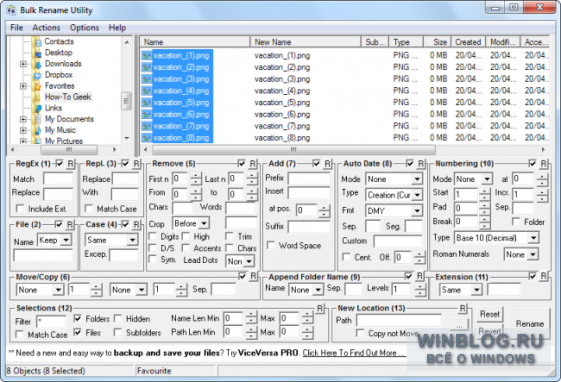Click the R reset button for Extension (11)
The height and width of the screenshot is (382, 561).
(x=544, y=276)
